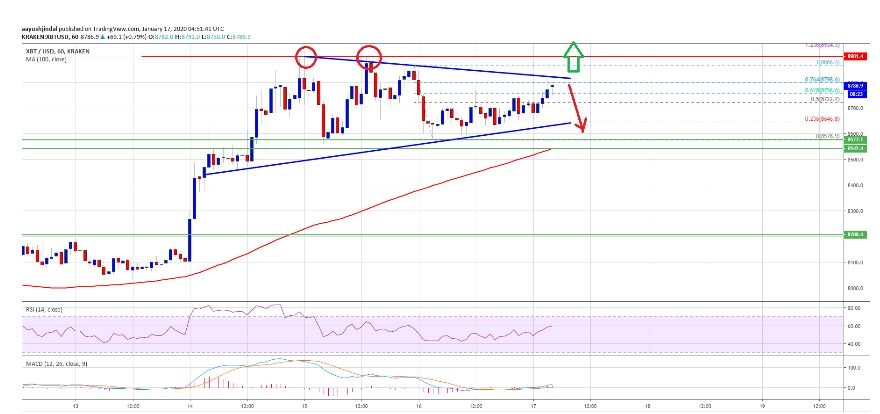Click the 'KRAKEN:XBTUSD, 60' symbol header text

52,36
